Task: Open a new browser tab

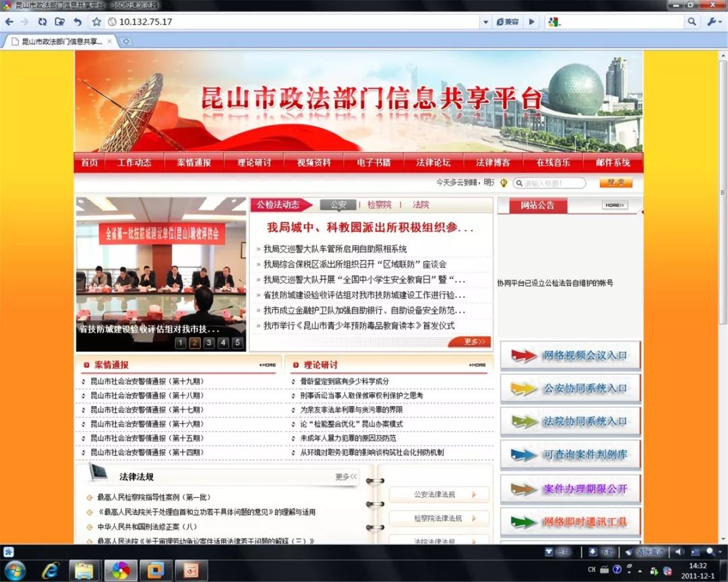Action: point(126,41)
